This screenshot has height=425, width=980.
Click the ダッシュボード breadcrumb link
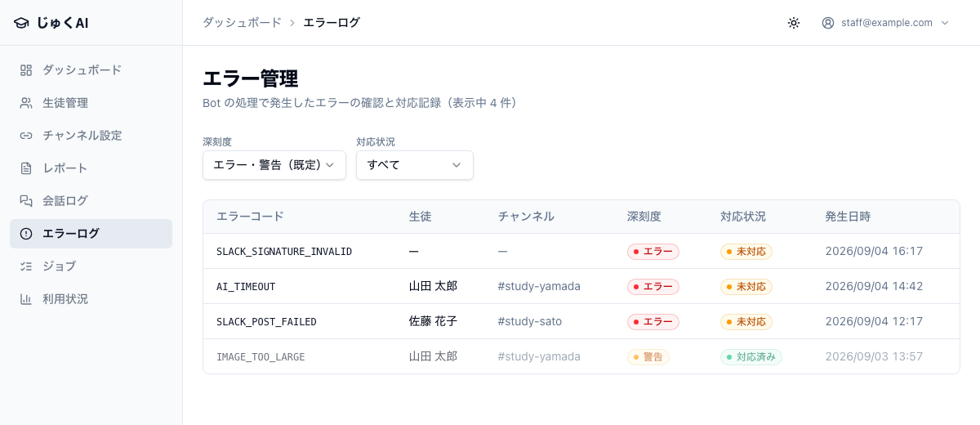pyautogui.click(x=242, y=23)
